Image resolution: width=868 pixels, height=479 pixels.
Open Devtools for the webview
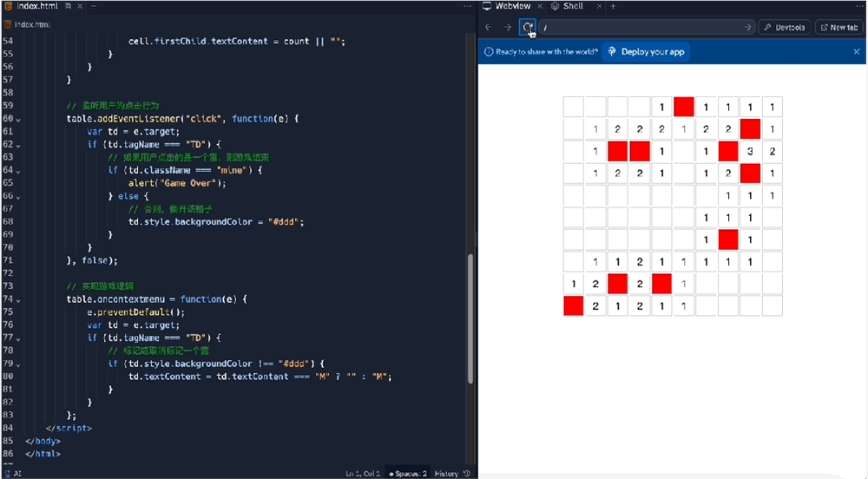coord(784,27)
